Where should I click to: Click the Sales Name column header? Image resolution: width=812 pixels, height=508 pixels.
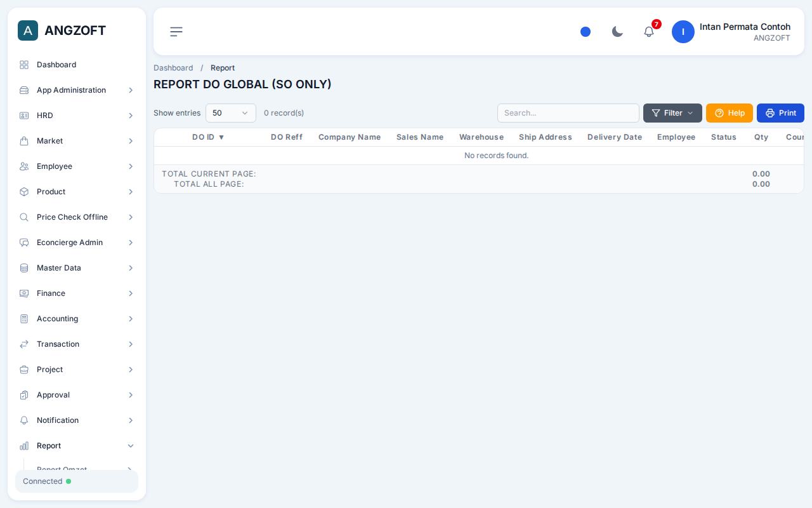coord(420,137)
